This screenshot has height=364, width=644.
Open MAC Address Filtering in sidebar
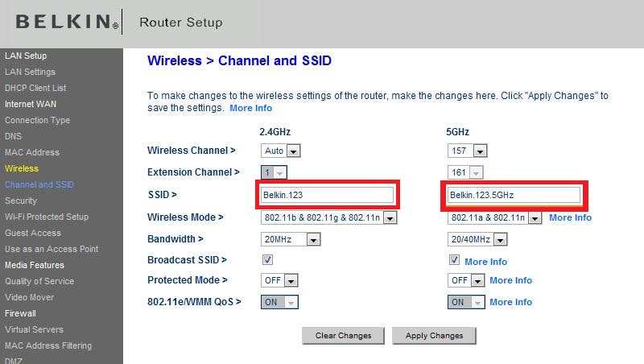click(x=48, y=345)
